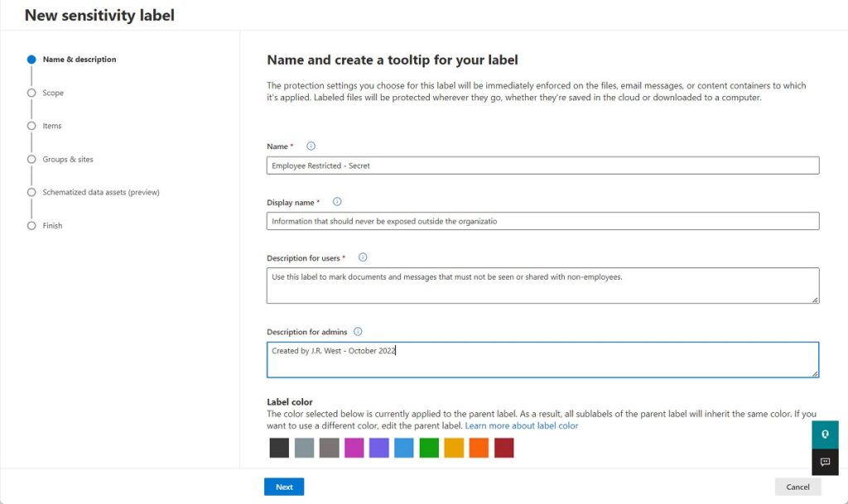Select the green label color swatch
This screenshot has height=504, width=848.
[429, 448]
